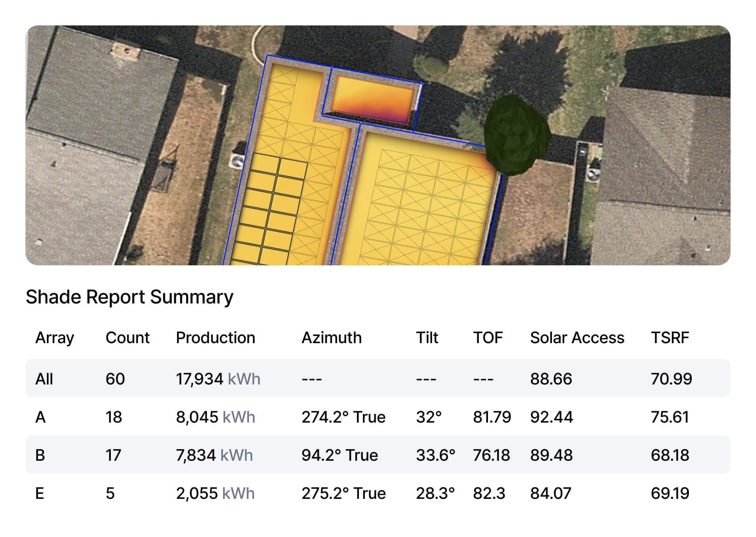Click tilt value 33.6°
The image size is (756, 537).
[436, 455]
